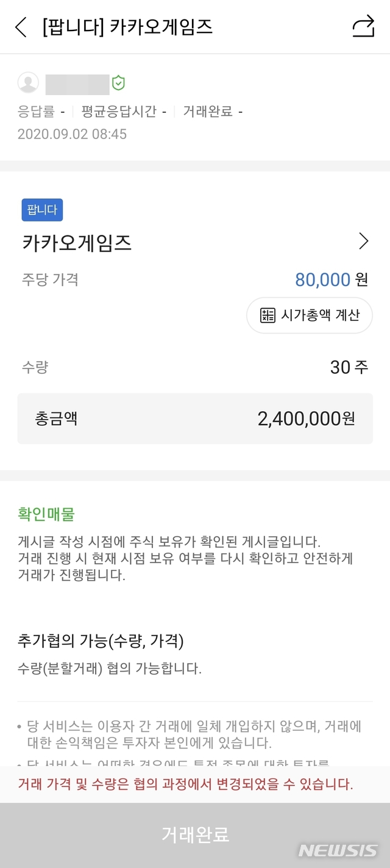
Task: Tap the 응답률 stat
Action: point(41,112)
